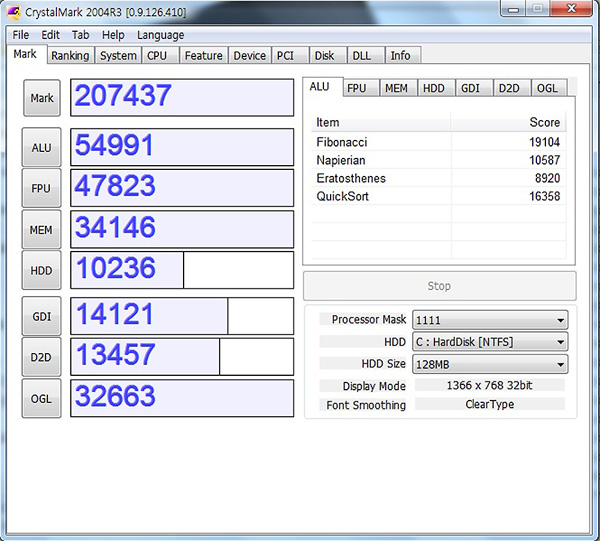Screen dimensions: 600x541
Task: Run the D2D benchmark button
Action: [41, 357]
